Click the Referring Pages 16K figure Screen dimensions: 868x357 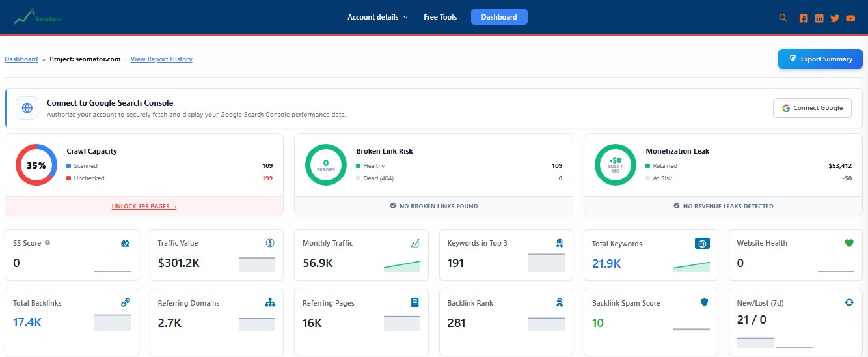(312, 322)
